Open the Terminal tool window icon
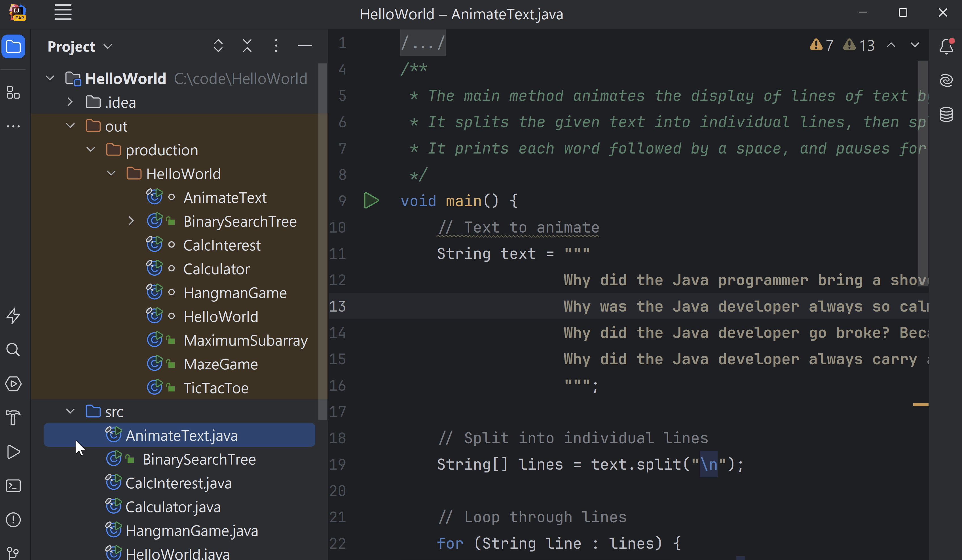962x560 pixels. (x=13, y=486)
